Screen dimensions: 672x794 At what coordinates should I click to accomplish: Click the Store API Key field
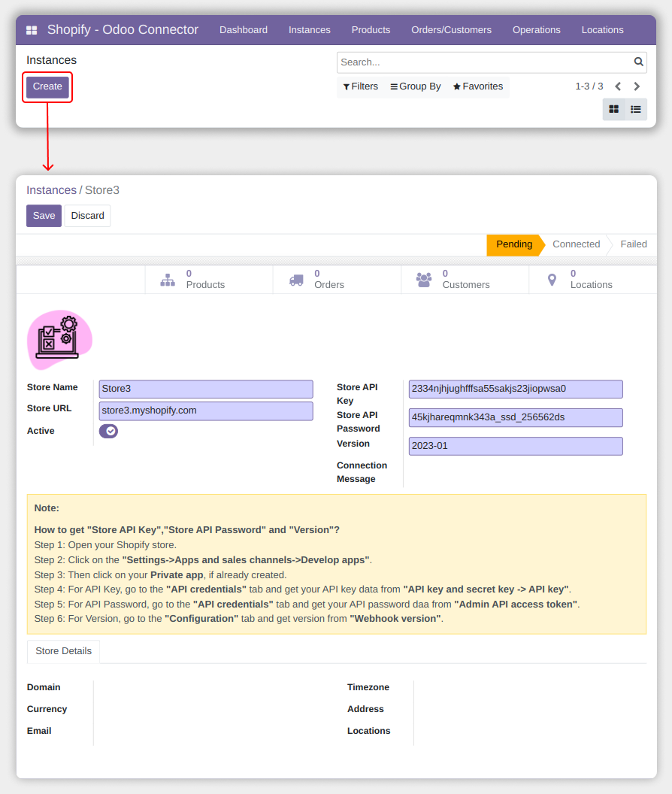pos(516,389)
